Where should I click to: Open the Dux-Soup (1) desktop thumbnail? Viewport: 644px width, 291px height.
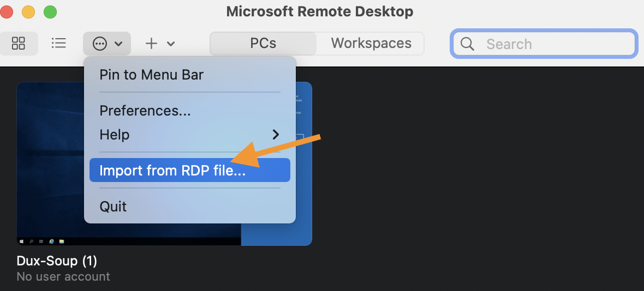[164, 163]
